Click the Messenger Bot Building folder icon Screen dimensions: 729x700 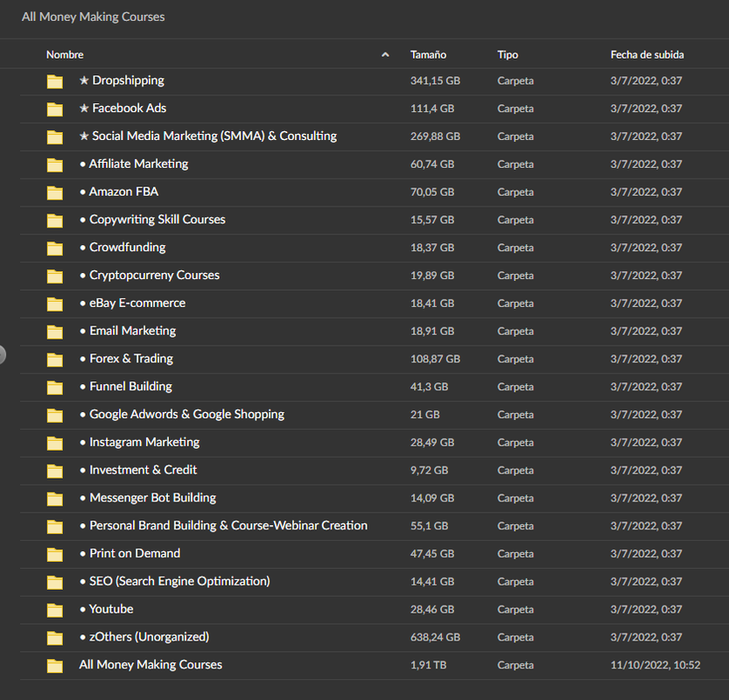(55, 499)
